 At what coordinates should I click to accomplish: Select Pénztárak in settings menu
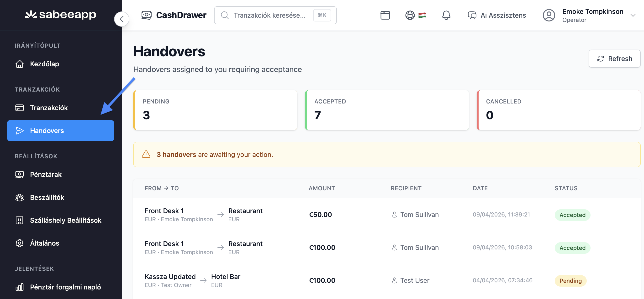(x=46, y=174)
